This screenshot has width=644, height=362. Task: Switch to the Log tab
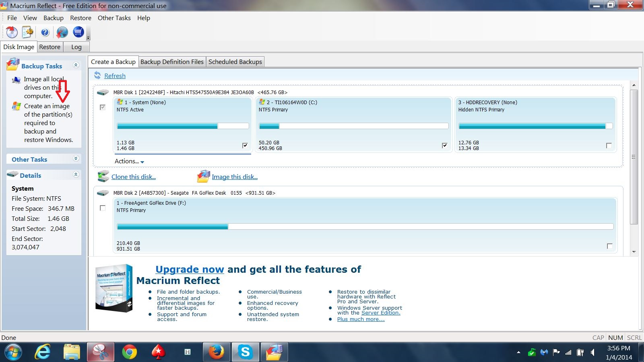coord(76,47)
